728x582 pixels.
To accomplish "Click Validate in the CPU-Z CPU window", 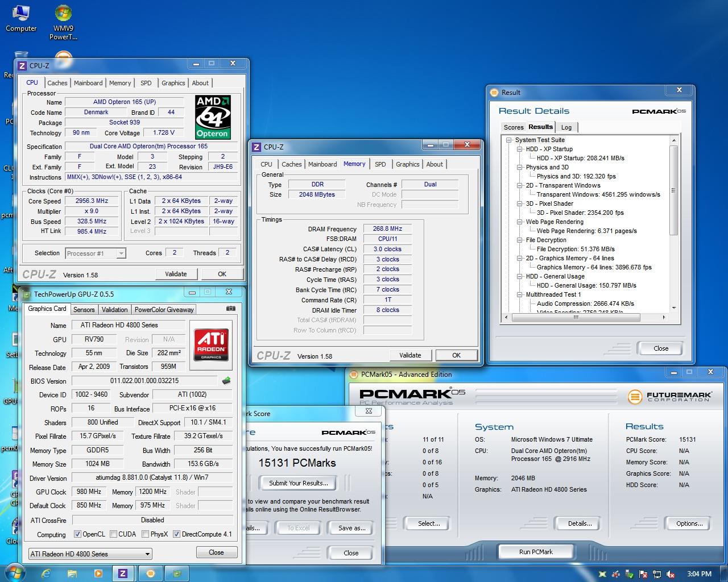I will (x=176, y=274).
